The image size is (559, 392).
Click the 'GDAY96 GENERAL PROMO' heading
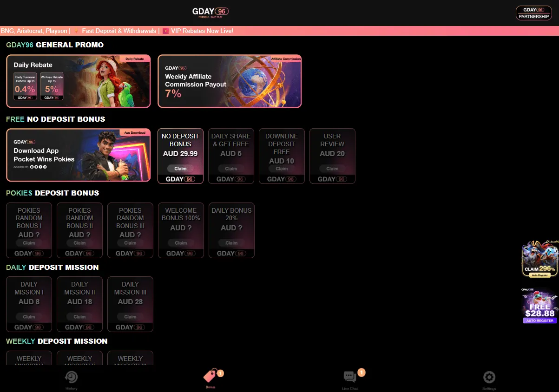pyautogui.click(x=55, y=45)
